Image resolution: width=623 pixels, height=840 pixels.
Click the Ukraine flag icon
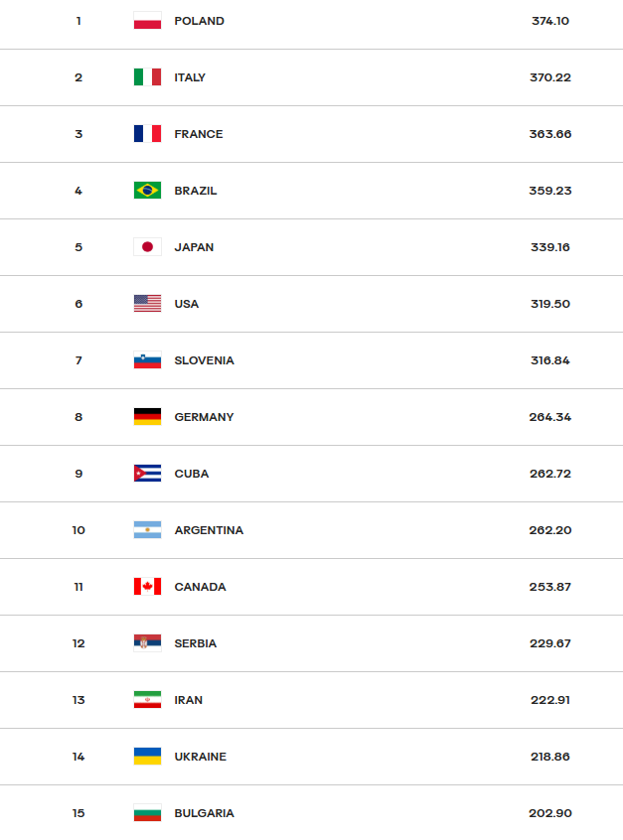pos(147,757)
